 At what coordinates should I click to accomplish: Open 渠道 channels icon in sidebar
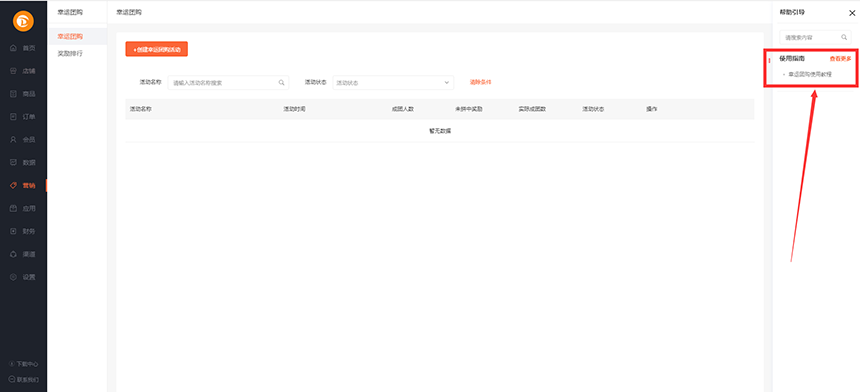pos(14,254)
